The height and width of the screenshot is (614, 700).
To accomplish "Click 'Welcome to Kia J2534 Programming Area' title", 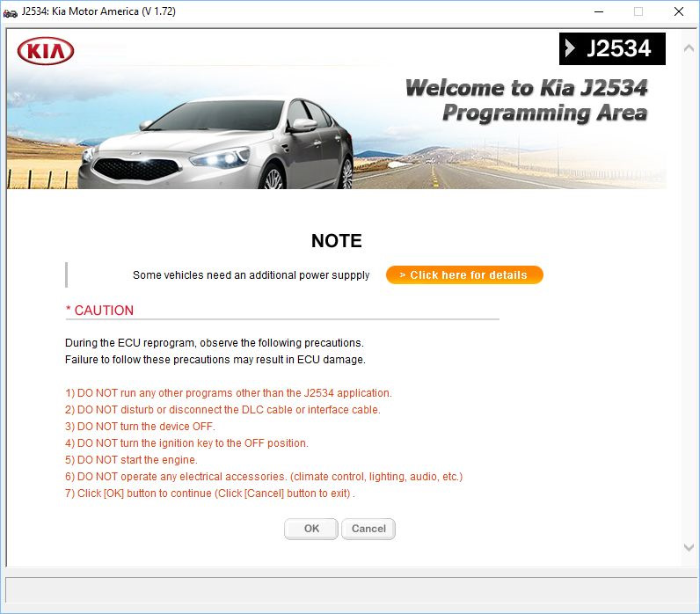I will point(527,100).
